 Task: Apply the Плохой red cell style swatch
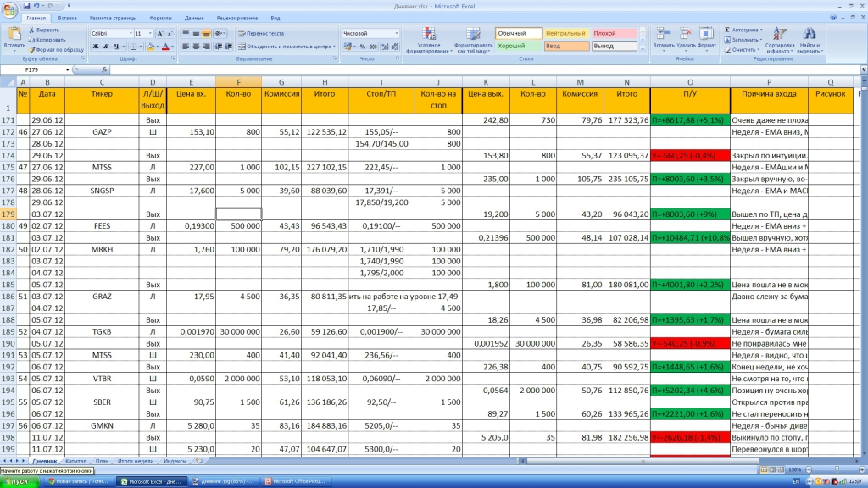(x=615, y=33)
